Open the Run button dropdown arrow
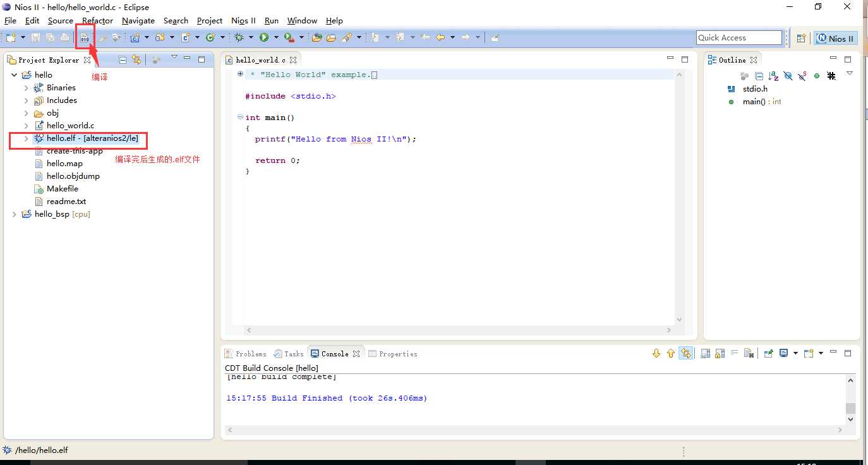The image size is (868, 465). click(276, 37)
